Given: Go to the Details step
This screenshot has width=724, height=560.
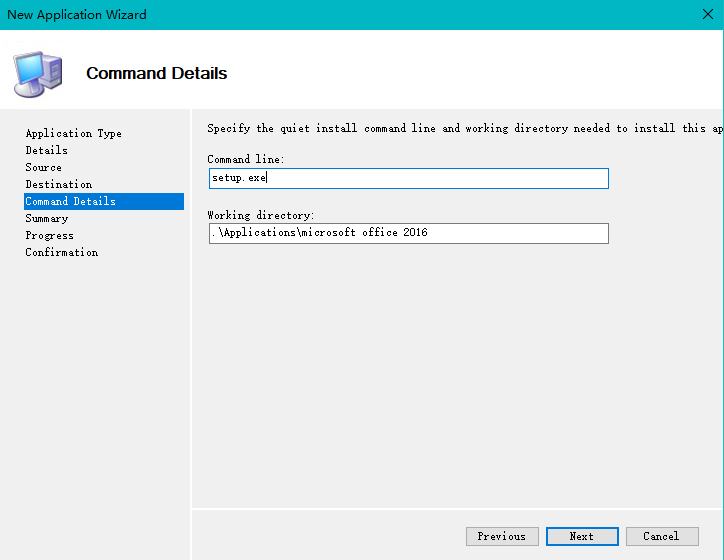Looking at the screenshot, I should point(47,151).
